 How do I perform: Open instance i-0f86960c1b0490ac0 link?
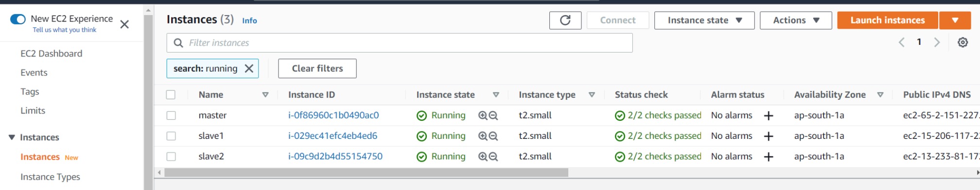click(x=333, y=115)
